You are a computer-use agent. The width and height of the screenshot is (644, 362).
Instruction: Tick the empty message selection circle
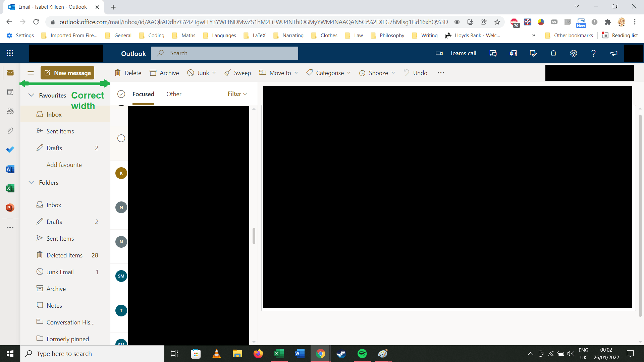point(121,138)
